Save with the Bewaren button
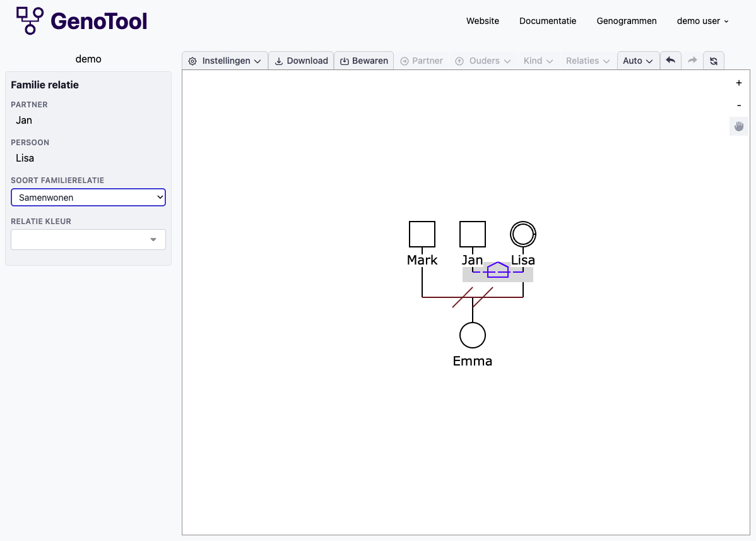Image resolution: width=756 pixels, height=541 pixels. 363,61
